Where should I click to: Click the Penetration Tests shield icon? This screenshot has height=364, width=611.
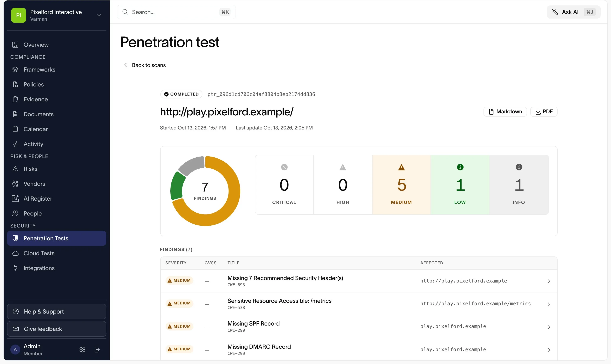coord(15,238)
